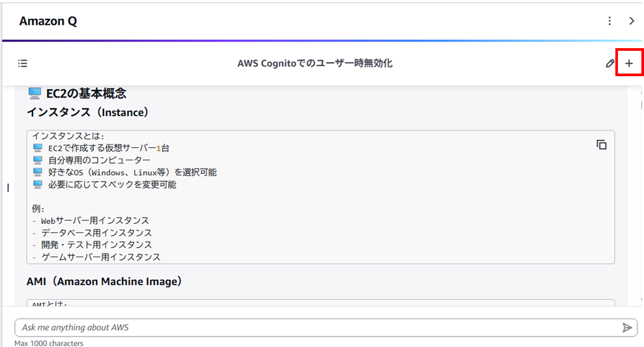
Task: Start a new chat with the plus icon
Action: pyautogui.click(x=628, y=64)
